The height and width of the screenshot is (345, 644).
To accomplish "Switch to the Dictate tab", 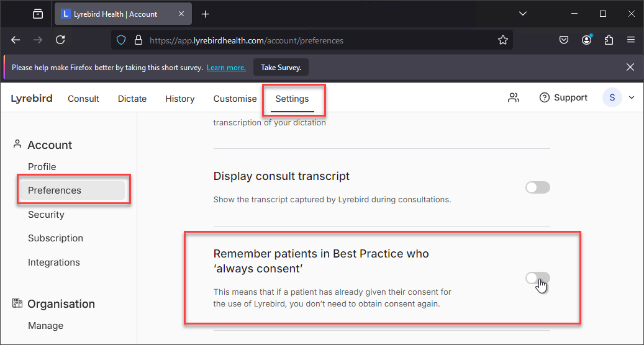I will 132,99.
